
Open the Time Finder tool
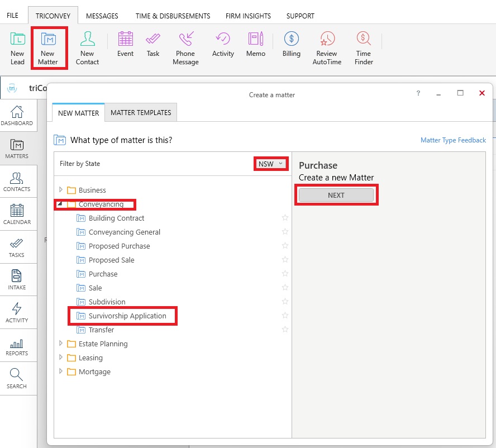(364, 48)
